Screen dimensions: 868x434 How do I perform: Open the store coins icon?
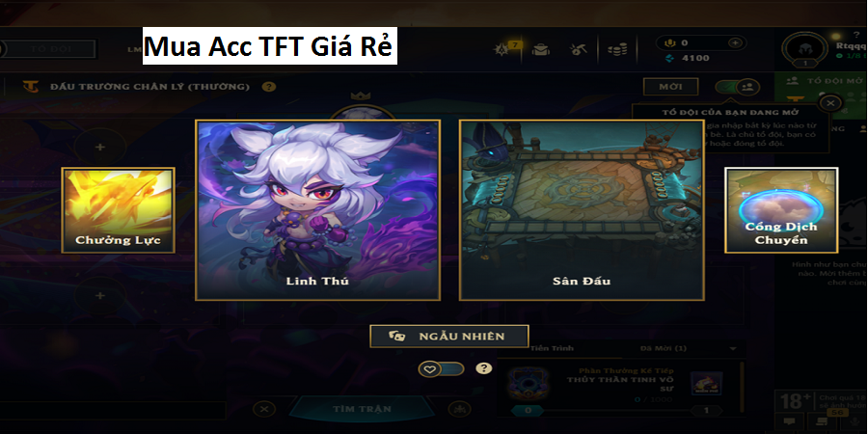click(616, 50)
